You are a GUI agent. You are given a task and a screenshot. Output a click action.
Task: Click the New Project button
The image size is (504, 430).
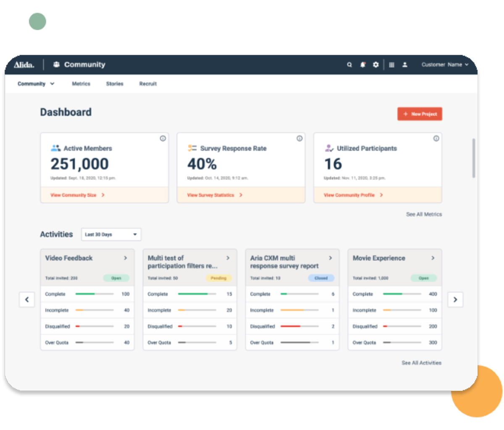coord(420,114)
